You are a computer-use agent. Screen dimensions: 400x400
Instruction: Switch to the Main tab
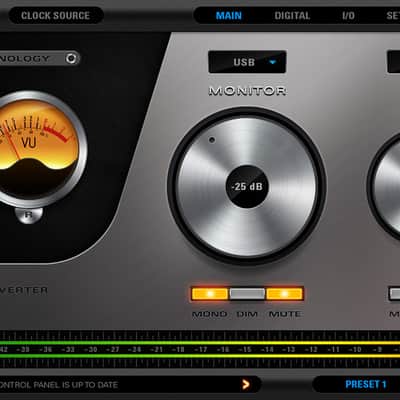pyautogui.click(x=229, y=16)
